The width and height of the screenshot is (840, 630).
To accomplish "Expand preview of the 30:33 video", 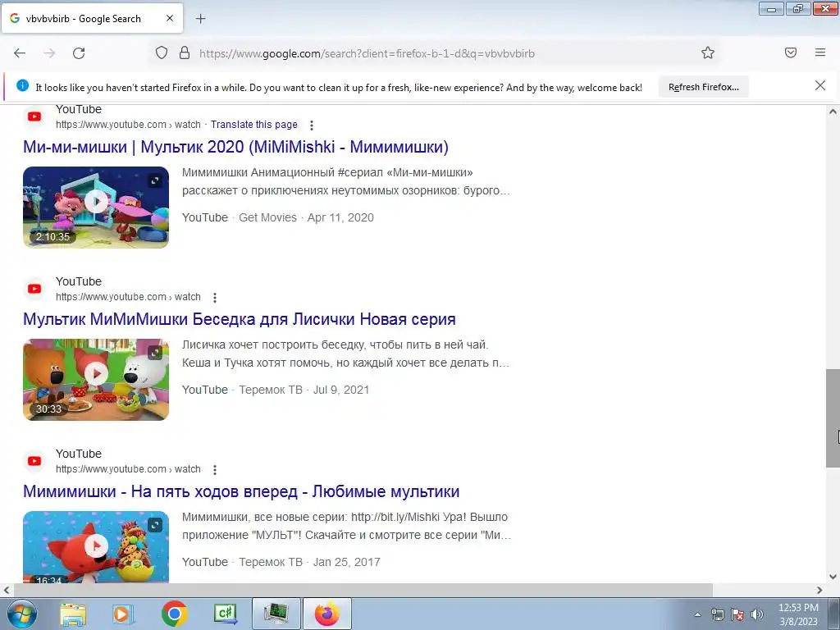I will 155,353.
